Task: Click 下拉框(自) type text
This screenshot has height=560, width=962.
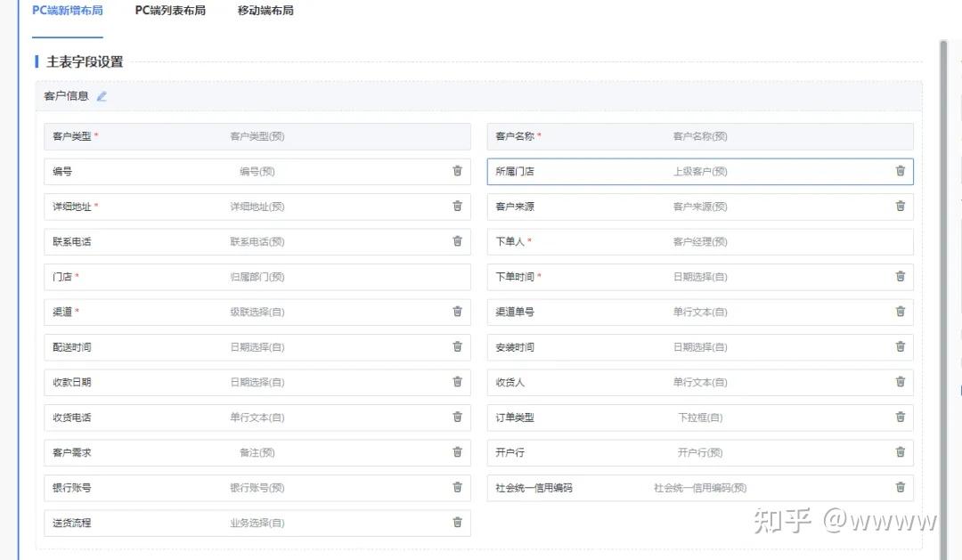Action: pos(700,418)
